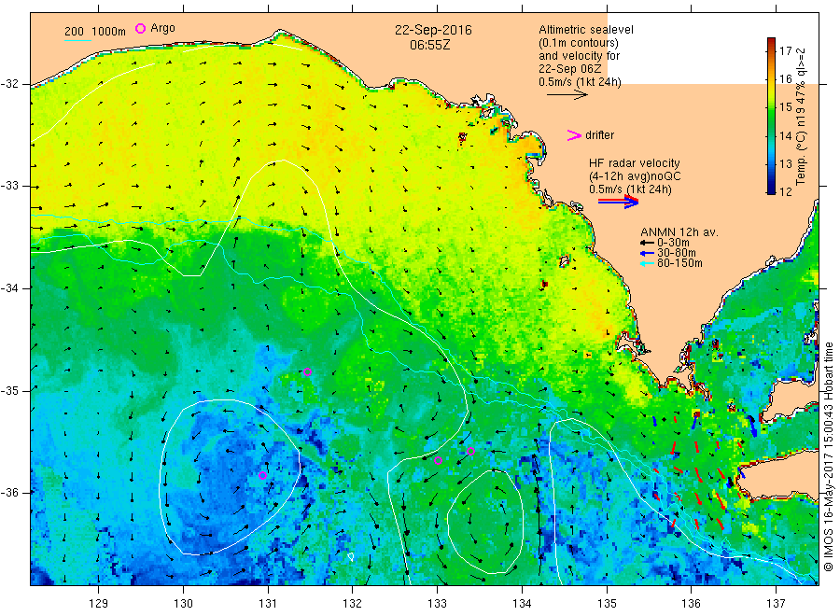This screenshot has height=616, width=840.
Task: Click the '80-150m' depth label
Action: [x=679, y=263]
